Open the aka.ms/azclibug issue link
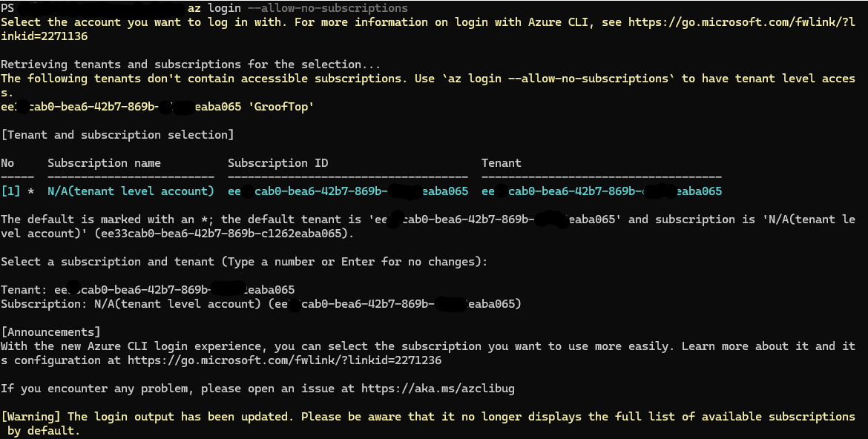Image resolution: width=868 pixels, height=439 pixels. pyautogui.click(x=438, y=389)
